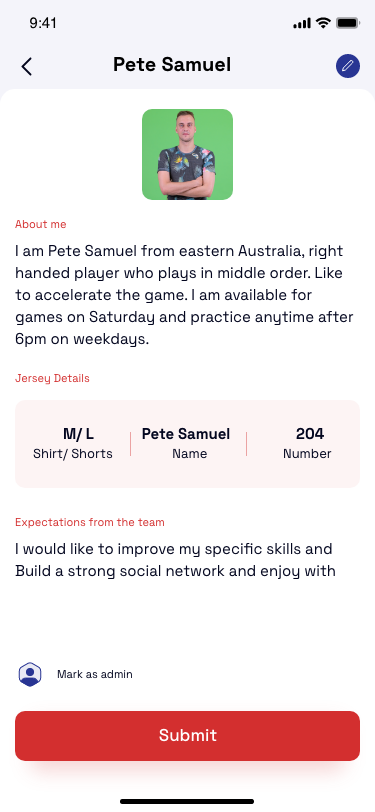Tap the About me section label
The height and width of the screenshot is (812, 375).
pos(40,224)
